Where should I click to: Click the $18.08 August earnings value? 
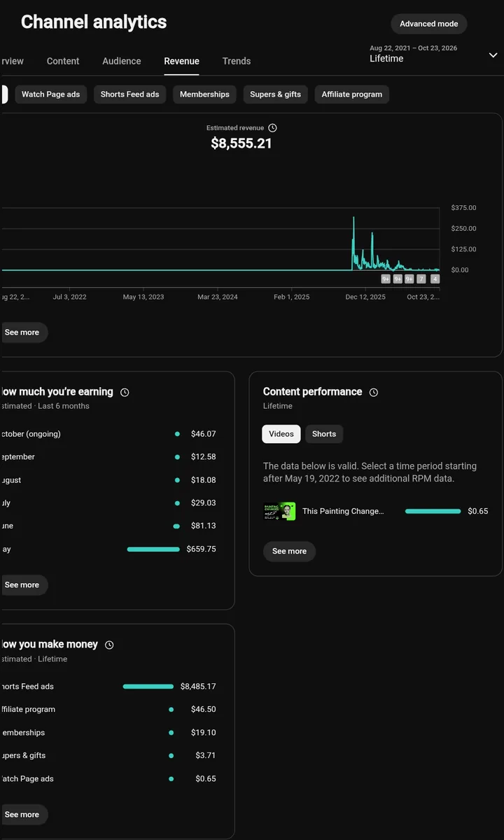(x=203, y=480)
